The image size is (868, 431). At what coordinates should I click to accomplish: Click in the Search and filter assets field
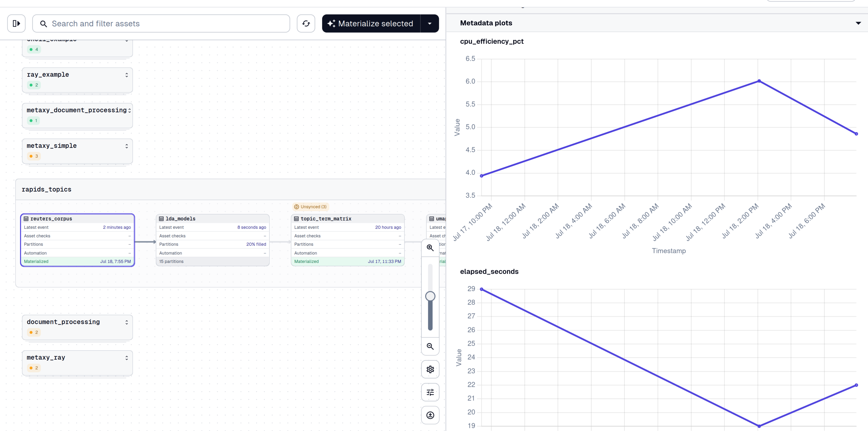(161, 24)
